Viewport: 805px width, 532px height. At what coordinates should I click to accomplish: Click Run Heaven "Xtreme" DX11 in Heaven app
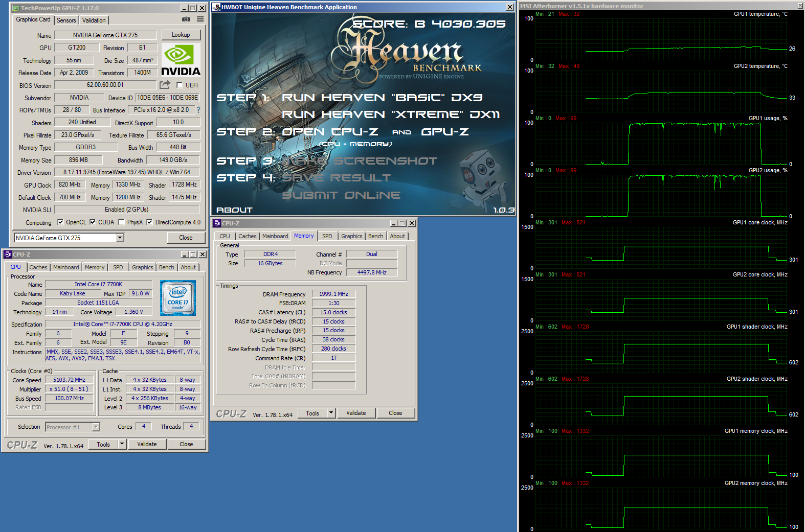point(391,114)
